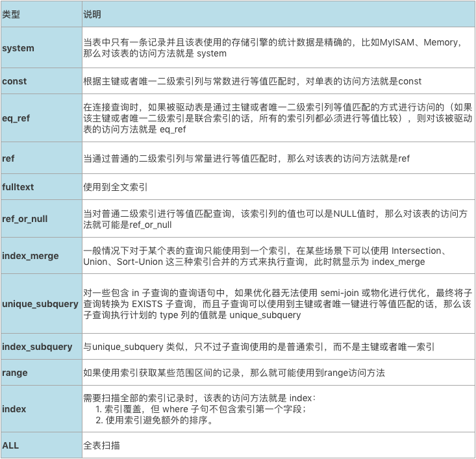Select the 'fulltext' type cell

[42, 187]
